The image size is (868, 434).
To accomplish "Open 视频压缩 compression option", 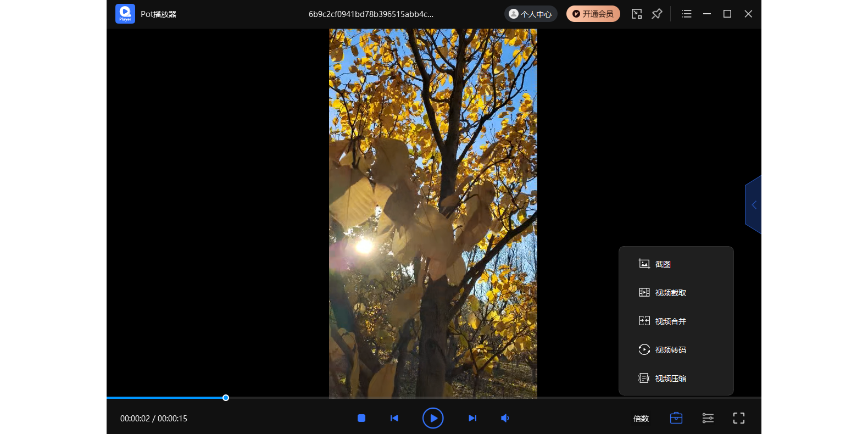I will (670, 379).
